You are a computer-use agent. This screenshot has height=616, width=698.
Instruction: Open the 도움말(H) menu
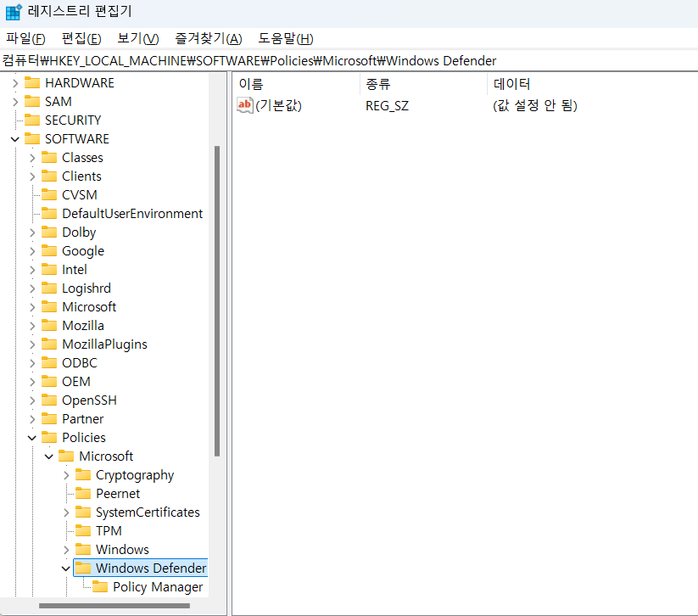point(285,39)
